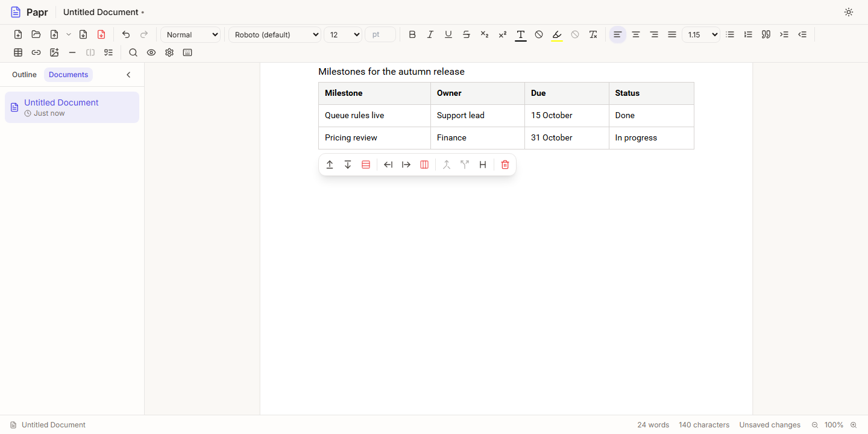
Task: Add a table row below
Action: (348, 165)
